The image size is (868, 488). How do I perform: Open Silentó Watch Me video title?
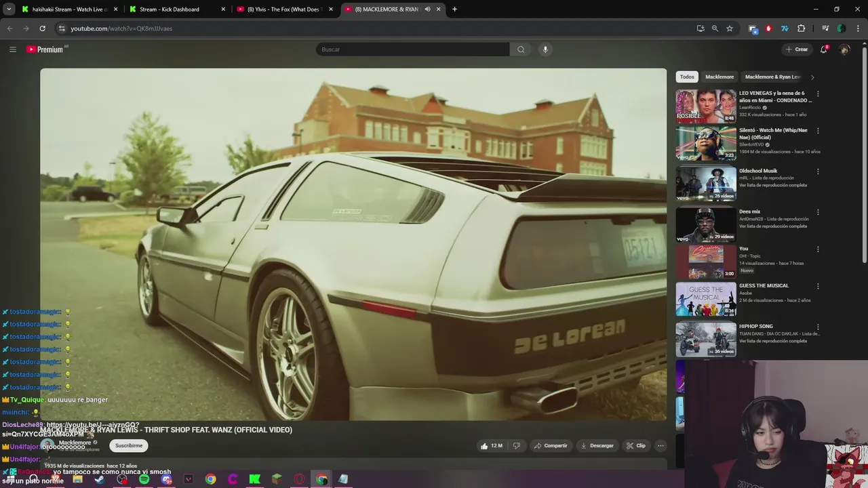(773, 134)
